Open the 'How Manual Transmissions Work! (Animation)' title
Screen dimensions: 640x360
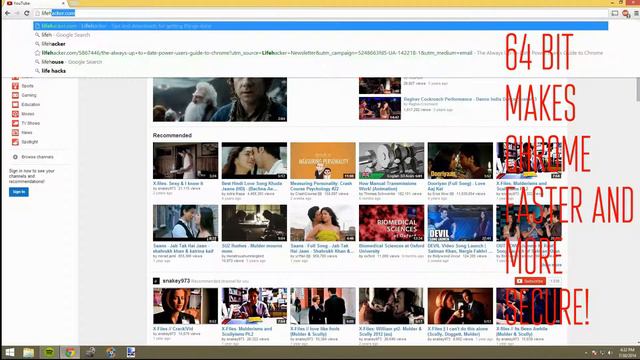point(388,186)
